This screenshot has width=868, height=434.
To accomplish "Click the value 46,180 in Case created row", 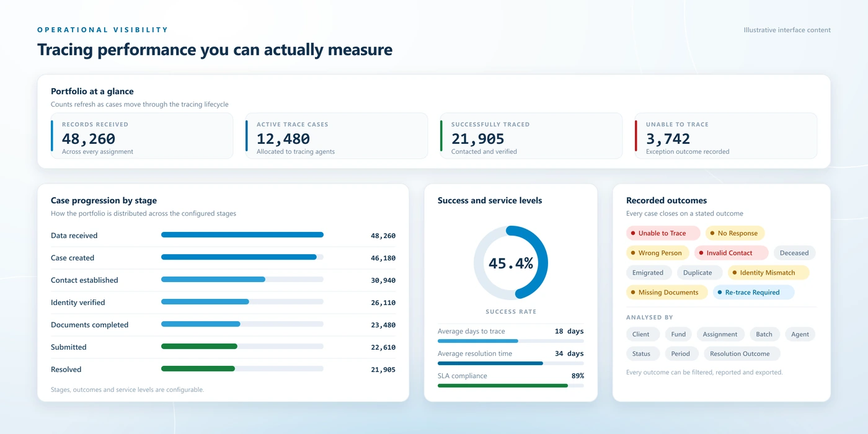I will [x=383, y=258].
